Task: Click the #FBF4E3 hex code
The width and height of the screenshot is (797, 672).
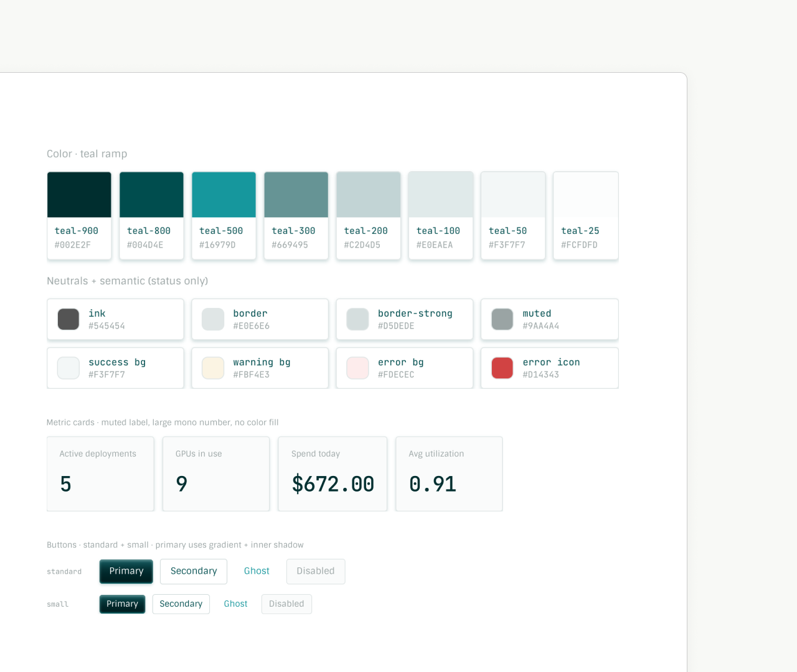Action: pyautogui.click(x=252, y=375)
